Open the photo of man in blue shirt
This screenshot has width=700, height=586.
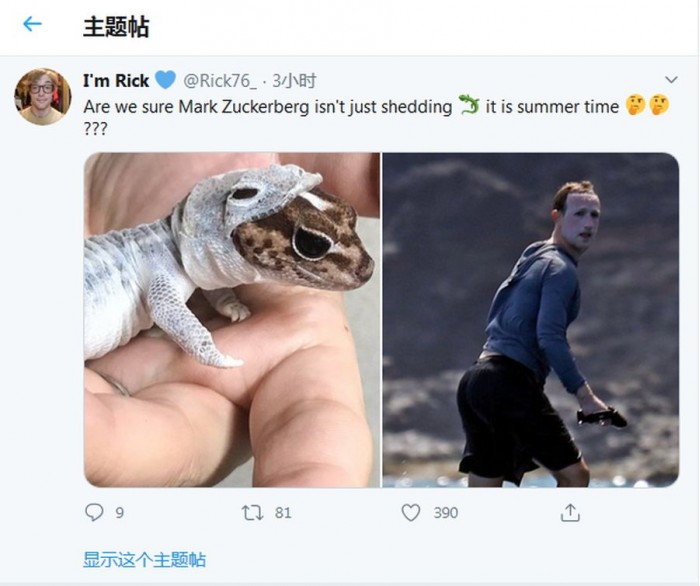click(530, 319)
